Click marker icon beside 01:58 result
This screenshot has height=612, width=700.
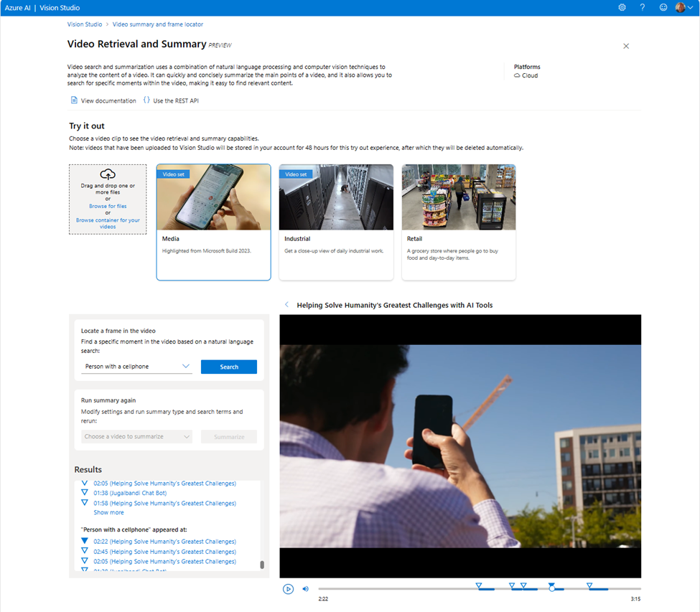click(x=85, y=502)
